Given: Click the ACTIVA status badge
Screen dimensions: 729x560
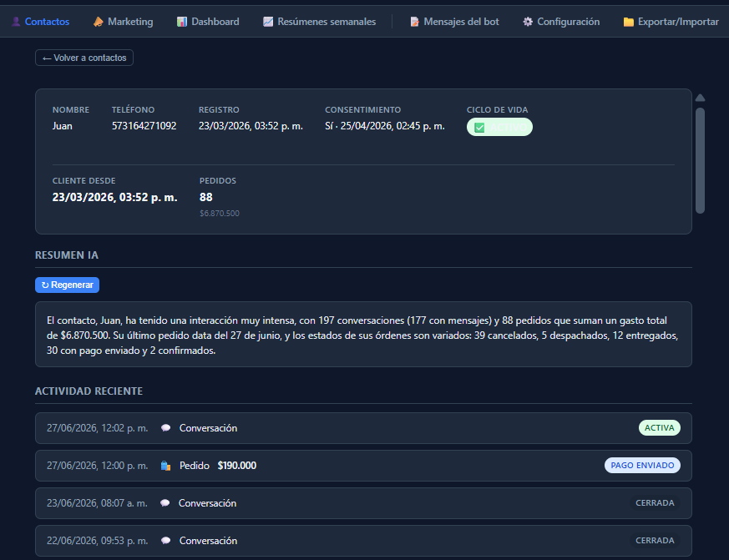Looking at the screenshot, I should (659, 428).
